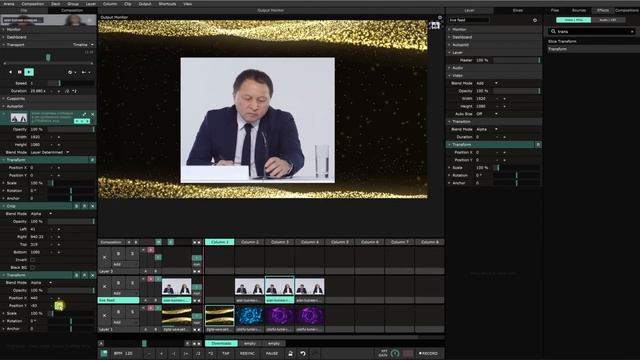Toggle Solo S on Layer 1
This screenshot has width=640, height=360.
tap(132, 312)
